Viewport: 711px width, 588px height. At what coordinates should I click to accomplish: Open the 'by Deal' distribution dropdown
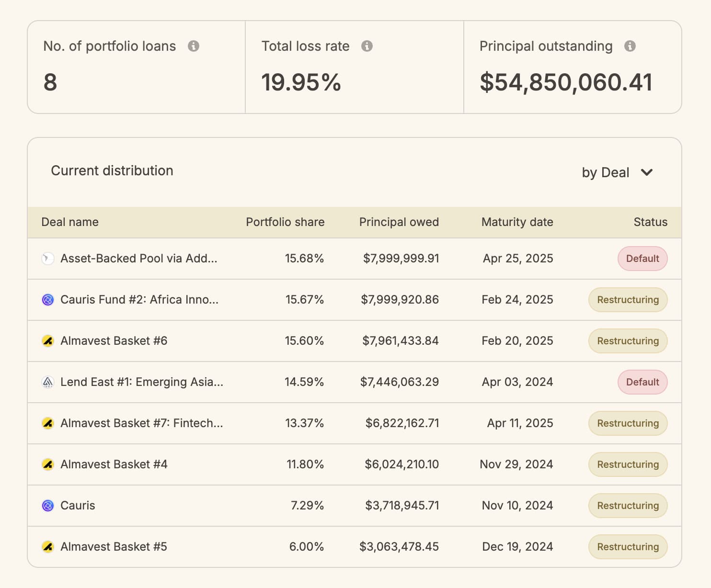tap(606, 172)
